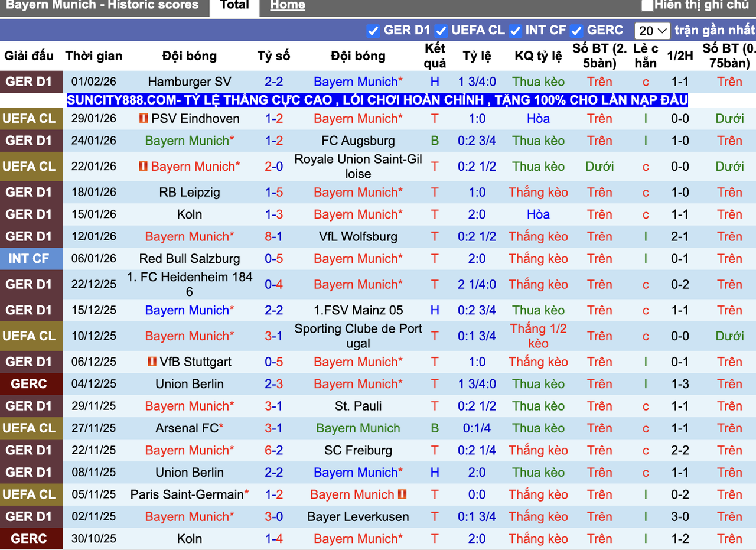Open the Bayern Munich link on Hamburger SV row

tap(353, 82)
